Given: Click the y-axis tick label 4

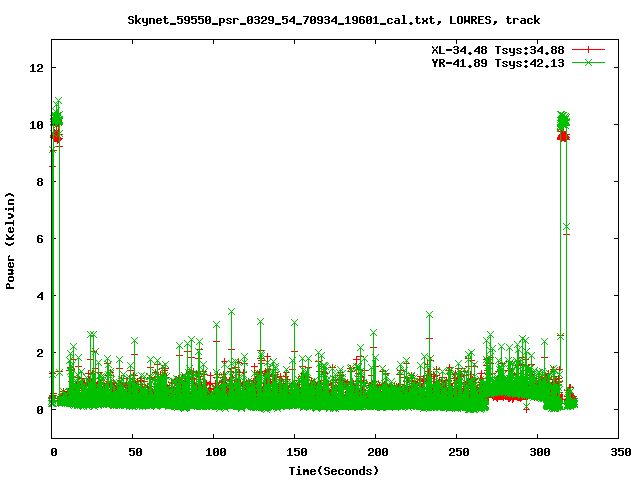Looking at the screenshot, I should click(40, 296).
